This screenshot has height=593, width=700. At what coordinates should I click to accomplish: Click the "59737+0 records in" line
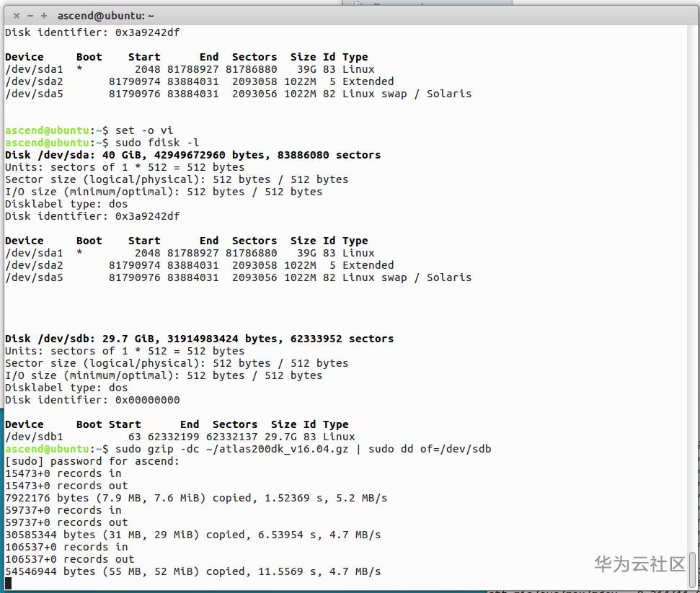pos(63,510)
